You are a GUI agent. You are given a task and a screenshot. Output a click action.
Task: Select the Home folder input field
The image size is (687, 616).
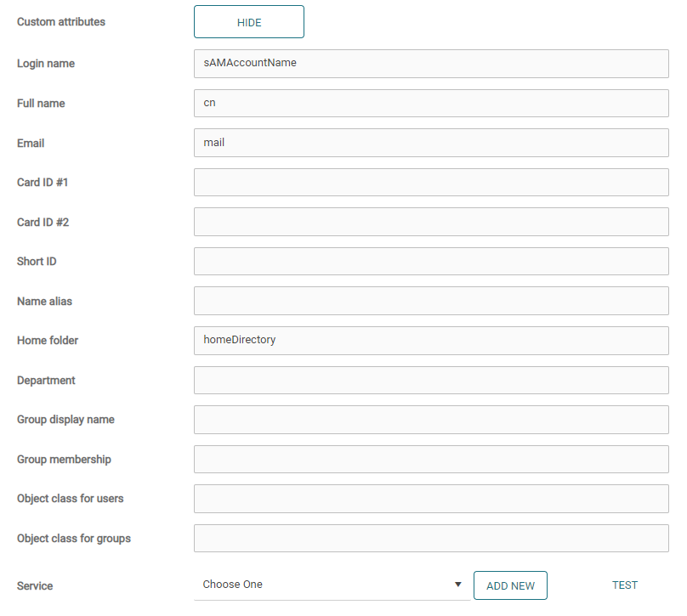(431, 340)
